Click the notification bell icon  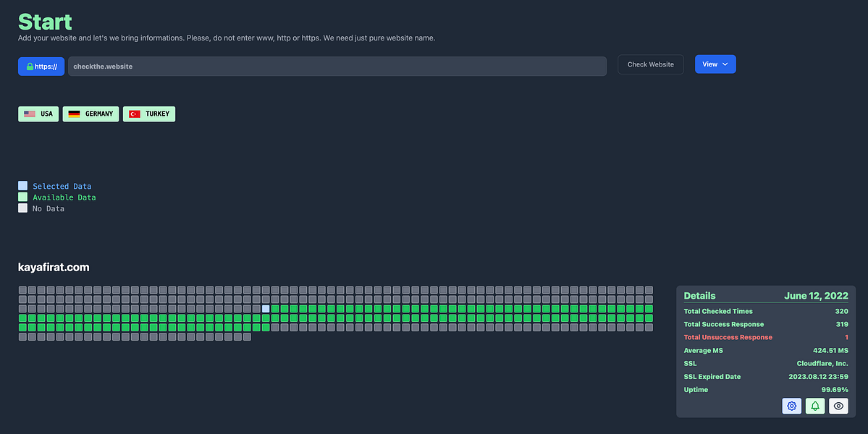click(815, 406)
